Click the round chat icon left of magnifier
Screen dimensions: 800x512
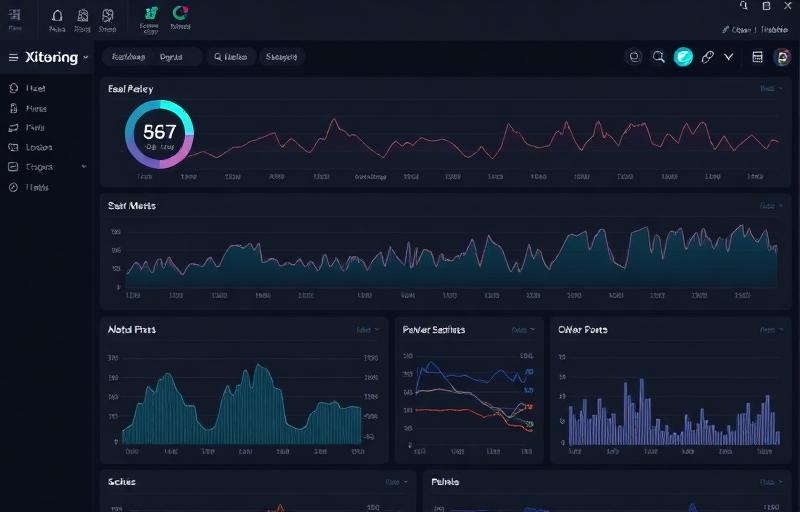(633, 58)
